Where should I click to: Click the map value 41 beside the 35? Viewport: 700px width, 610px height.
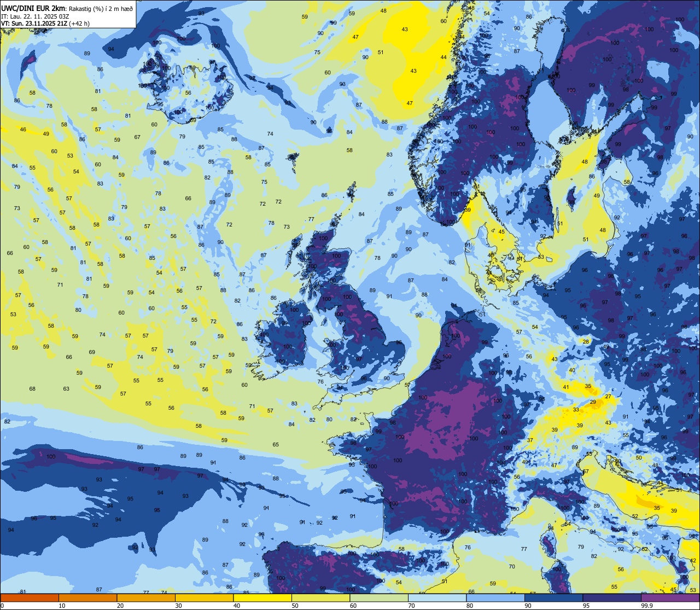click(x=566, y=387)
